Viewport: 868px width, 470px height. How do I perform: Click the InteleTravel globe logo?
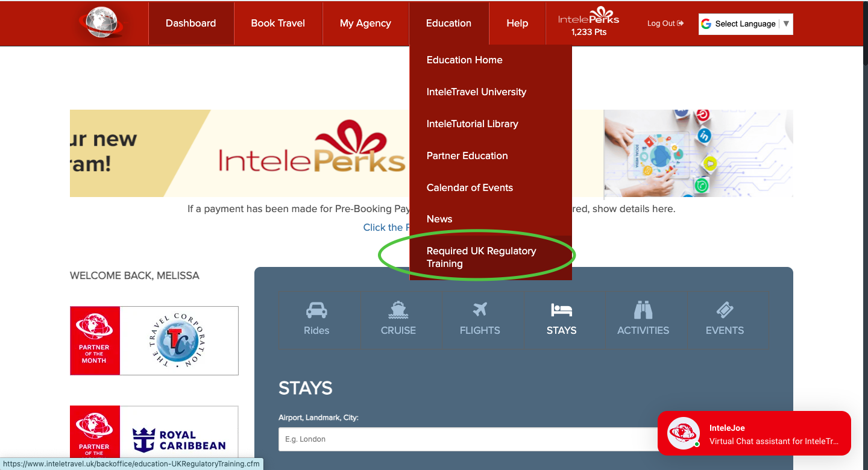coord(101,23)
